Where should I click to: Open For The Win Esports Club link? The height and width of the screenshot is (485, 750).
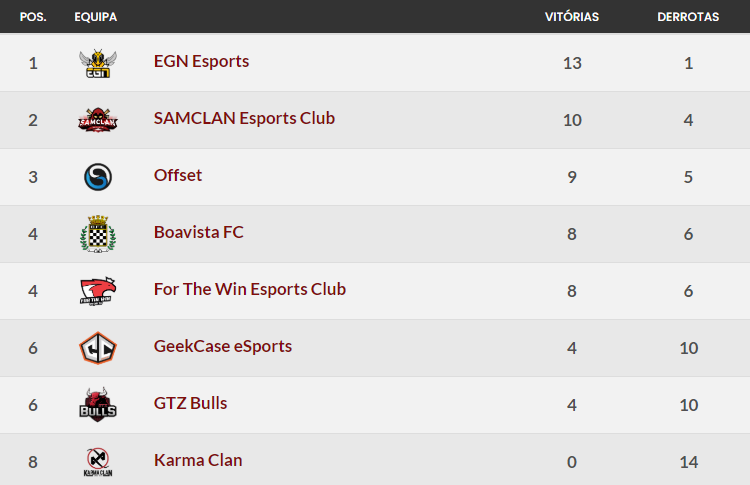point(250,289)
